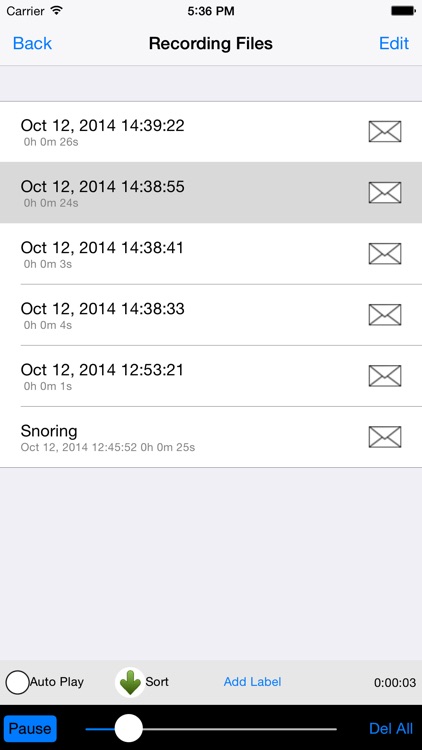
Task: Share the 14:38:41 recording by mail icon
Action: click(x=385, y=254)
